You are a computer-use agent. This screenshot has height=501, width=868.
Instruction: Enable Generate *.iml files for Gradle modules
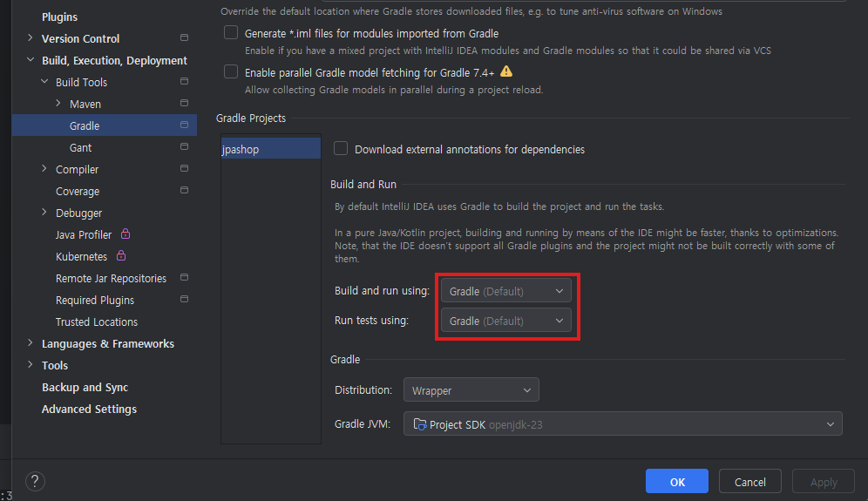tap(231, 32)
